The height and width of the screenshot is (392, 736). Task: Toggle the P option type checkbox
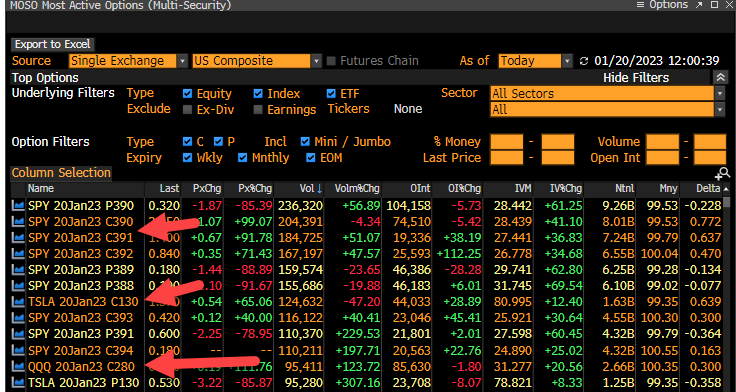218,142
